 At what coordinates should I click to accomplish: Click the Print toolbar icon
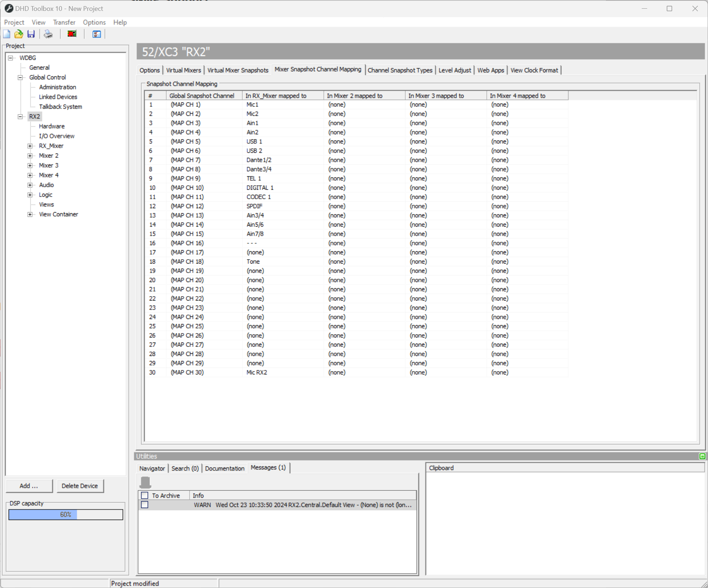(x=48, y=34)
